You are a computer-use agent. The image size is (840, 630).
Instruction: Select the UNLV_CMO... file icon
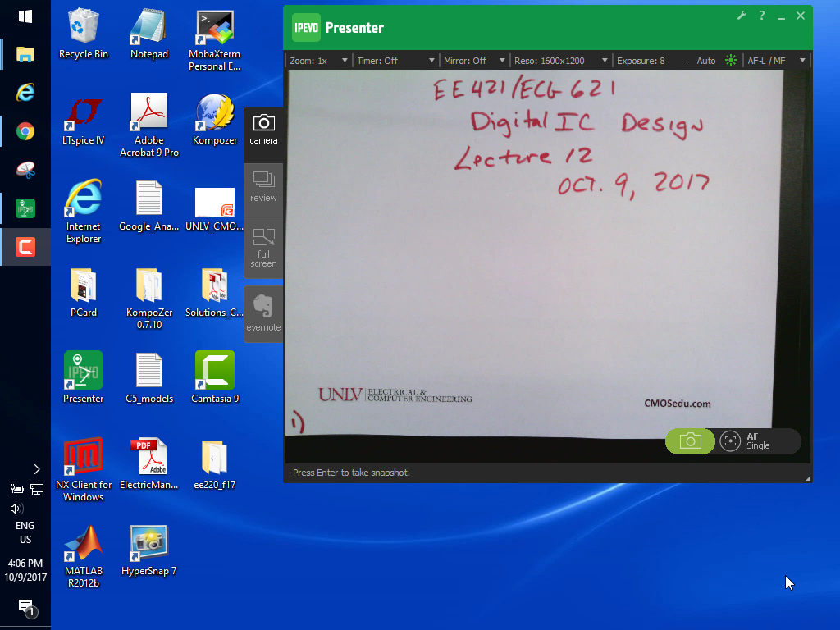[214, 209]
